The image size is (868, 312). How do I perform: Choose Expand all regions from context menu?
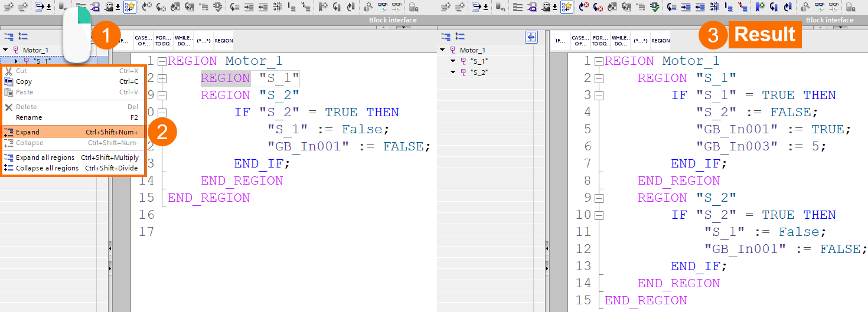(x=72, y=157)
